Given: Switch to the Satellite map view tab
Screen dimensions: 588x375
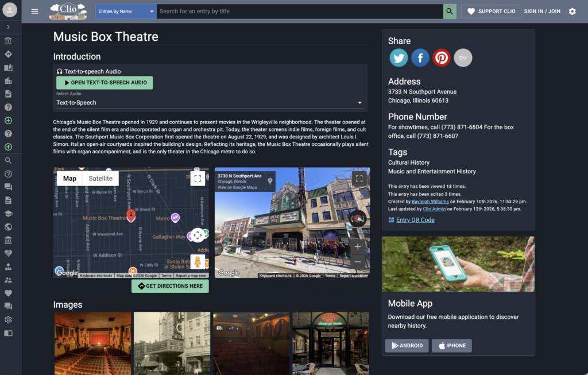Looking at the screenshot, I should pos(100,178).
